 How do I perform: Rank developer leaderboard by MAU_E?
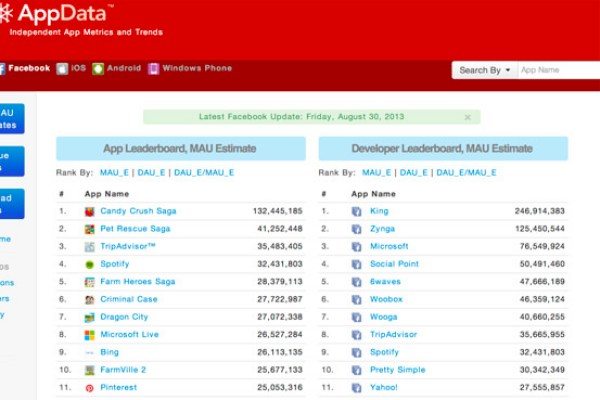coord(377,173)
